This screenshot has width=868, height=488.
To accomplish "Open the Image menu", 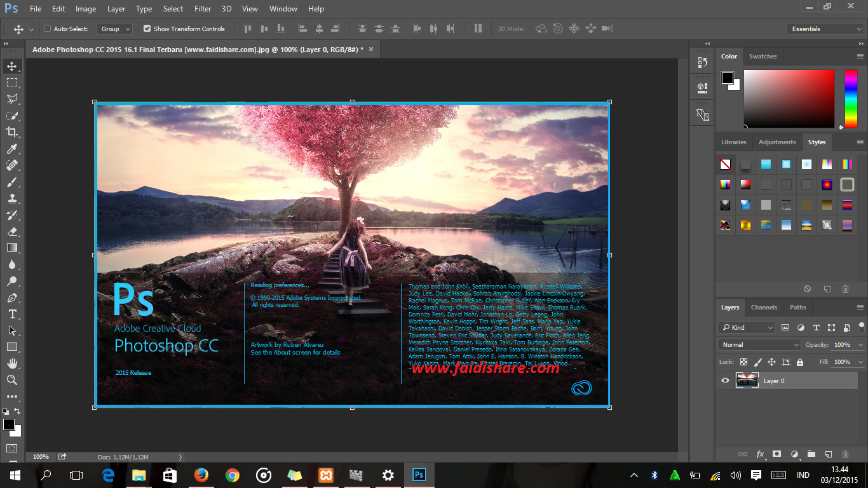I will click(86, 9).
